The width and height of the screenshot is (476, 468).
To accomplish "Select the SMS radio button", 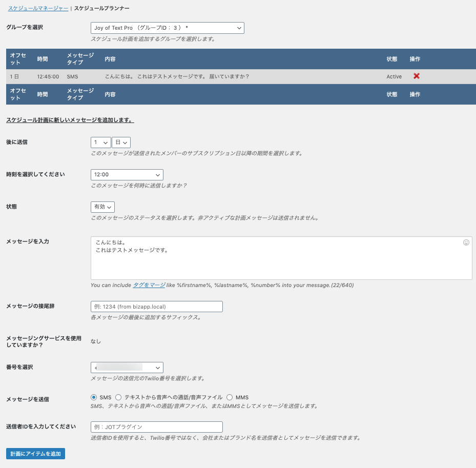I will pos(94,397).
